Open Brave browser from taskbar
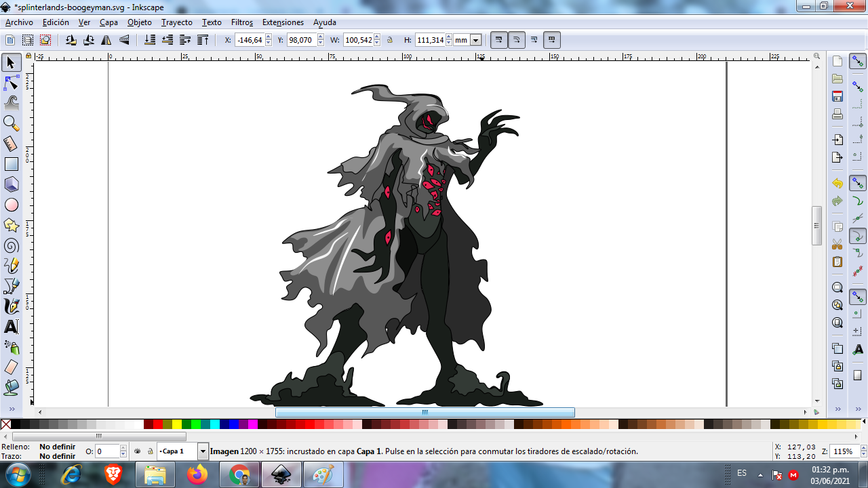The width and height of the screenshot is (868, 488). 113,474
